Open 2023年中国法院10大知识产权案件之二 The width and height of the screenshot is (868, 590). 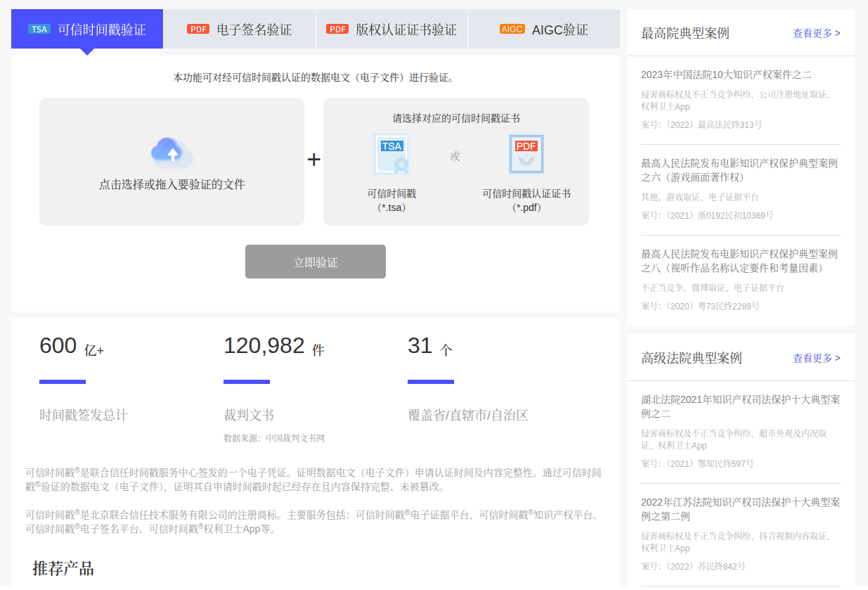coord(726,75)
